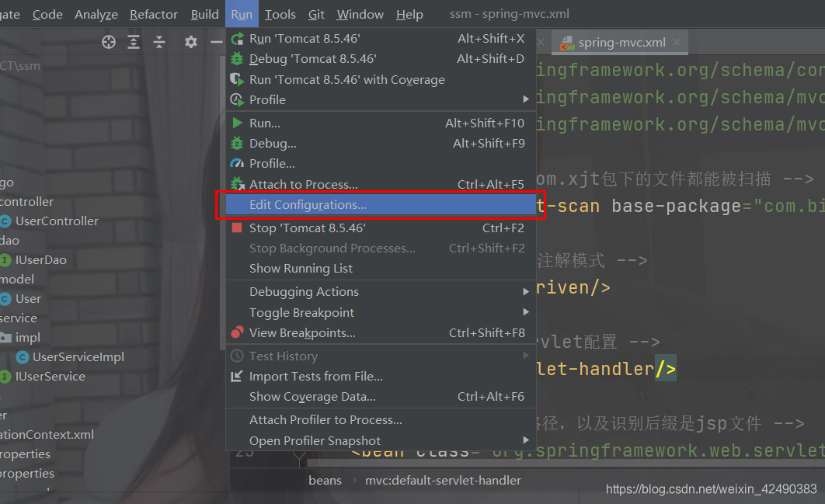This screenshot has height=504, width=825.
Task: Expand the Toggle Breakpoint submenu arrow
Action: tap(526, 311)
